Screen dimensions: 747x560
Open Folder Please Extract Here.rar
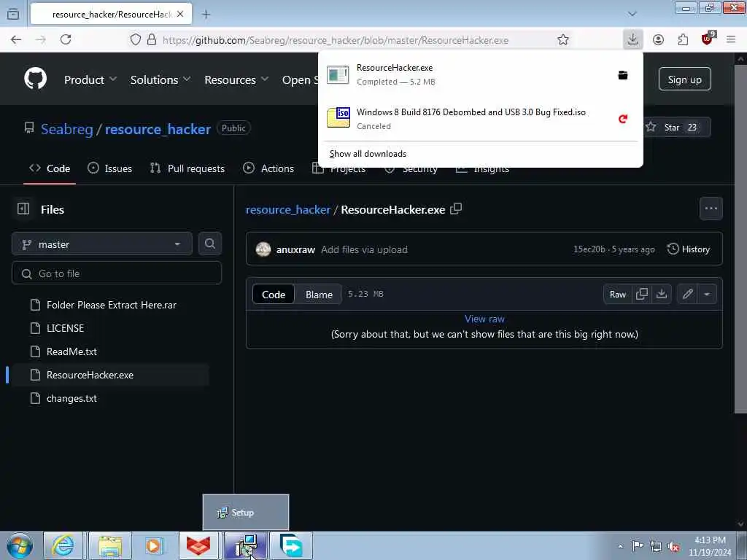[x=110, y=305]
